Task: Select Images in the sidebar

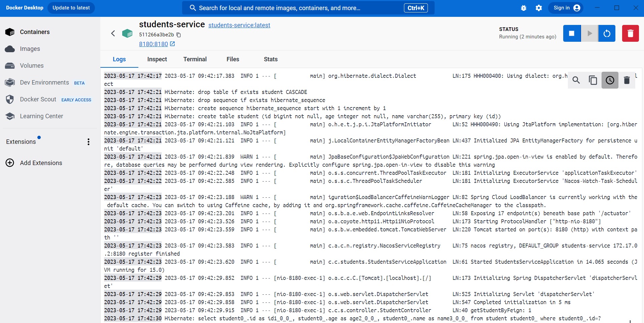Action: 30,49
